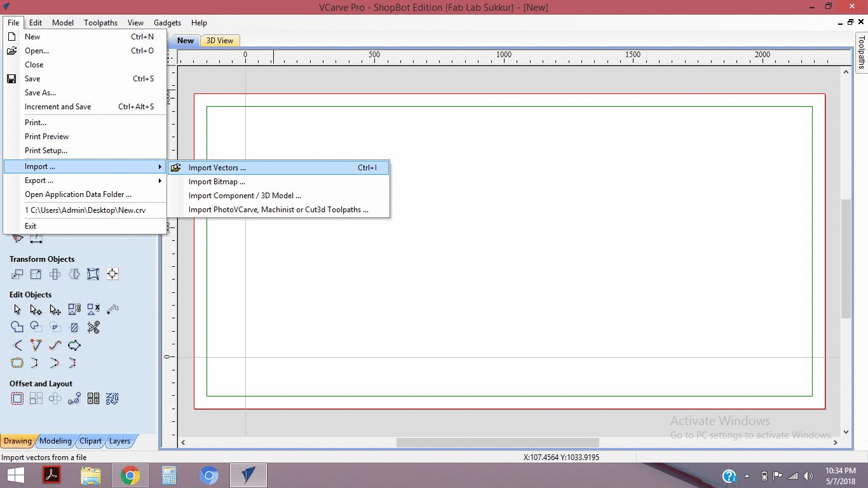Click the Group objects icon
Viewport: 868px width, 488px height.
click(x=74, y=310)
